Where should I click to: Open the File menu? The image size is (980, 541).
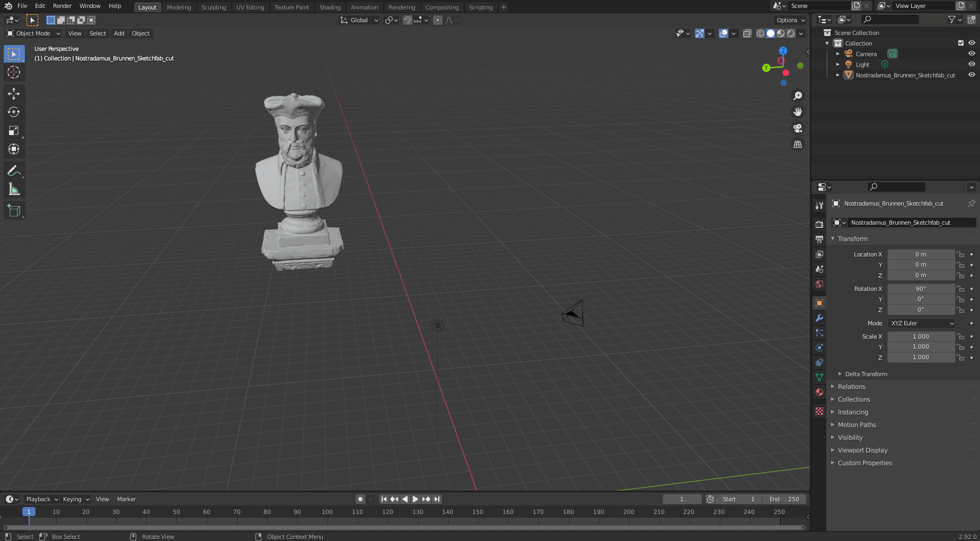point(22,6)
